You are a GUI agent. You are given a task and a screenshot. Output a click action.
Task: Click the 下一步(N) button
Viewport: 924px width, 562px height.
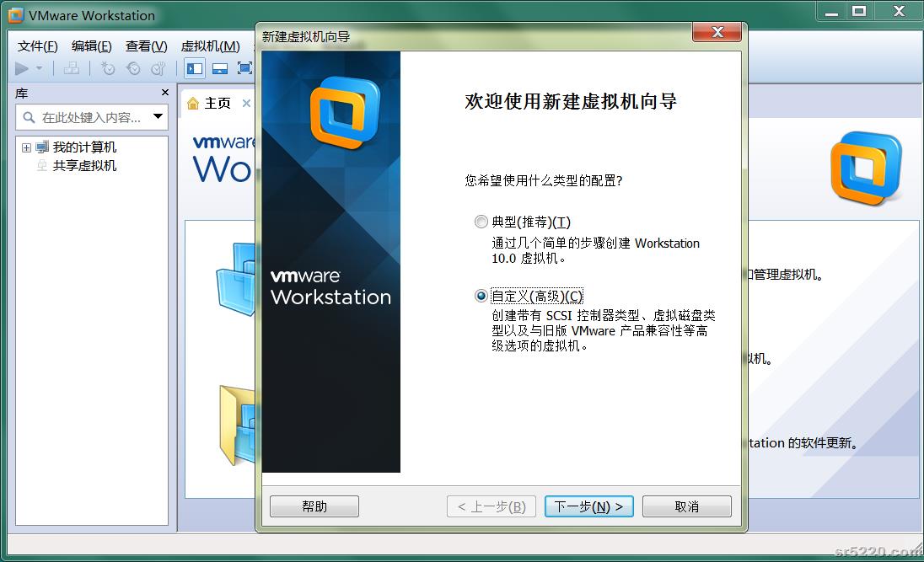coord(588,506)
